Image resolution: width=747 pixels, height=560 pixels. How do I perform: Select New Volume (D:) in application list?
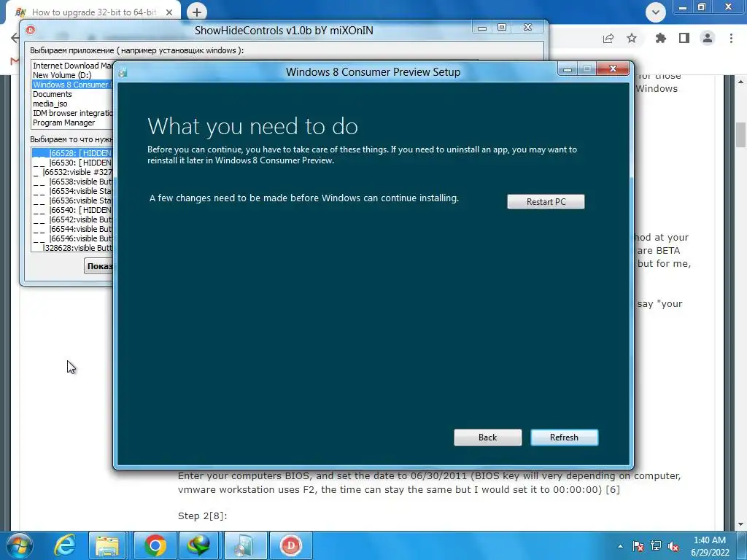pos(72,75)
